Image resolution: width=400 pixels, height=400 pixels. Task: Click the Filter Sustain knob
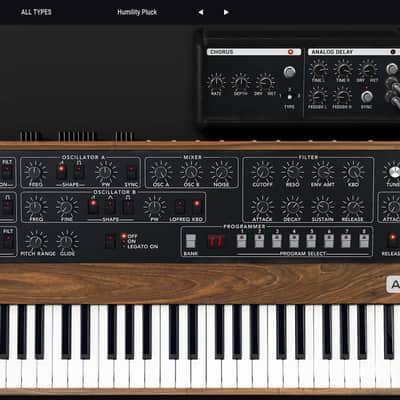pos(322,207)
